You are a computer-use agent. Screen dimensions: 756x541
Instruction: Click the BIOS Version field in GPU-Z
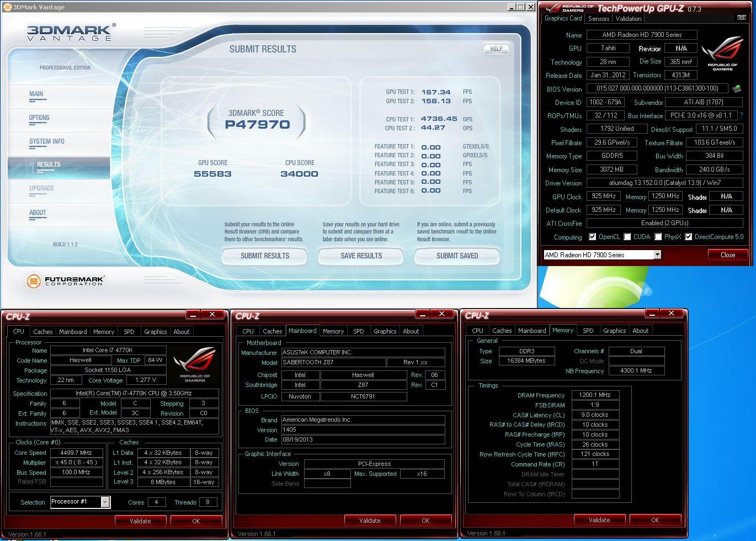(657, 88)
